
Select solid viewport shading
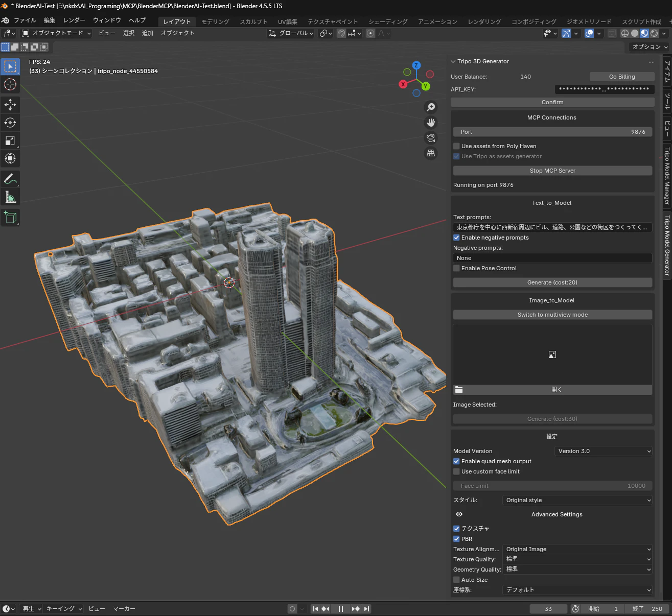point(635,33)
